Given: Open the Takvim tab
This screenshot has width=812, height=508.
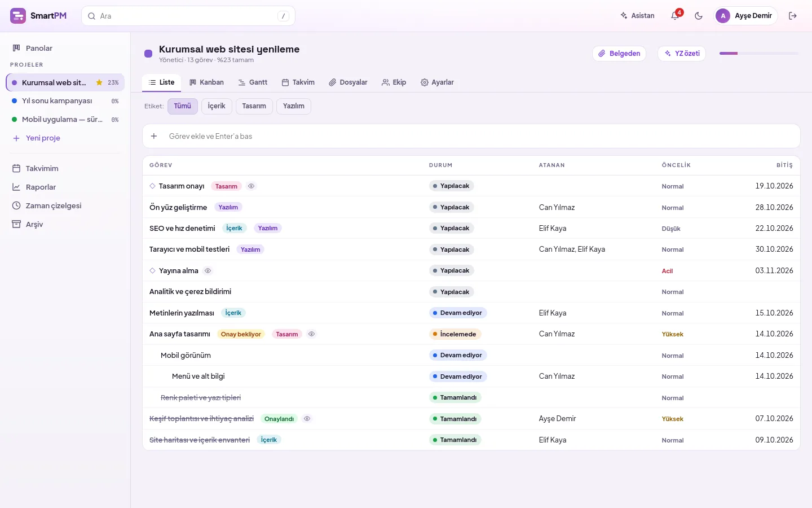Looking at the screenshot, I should [298, 82].
